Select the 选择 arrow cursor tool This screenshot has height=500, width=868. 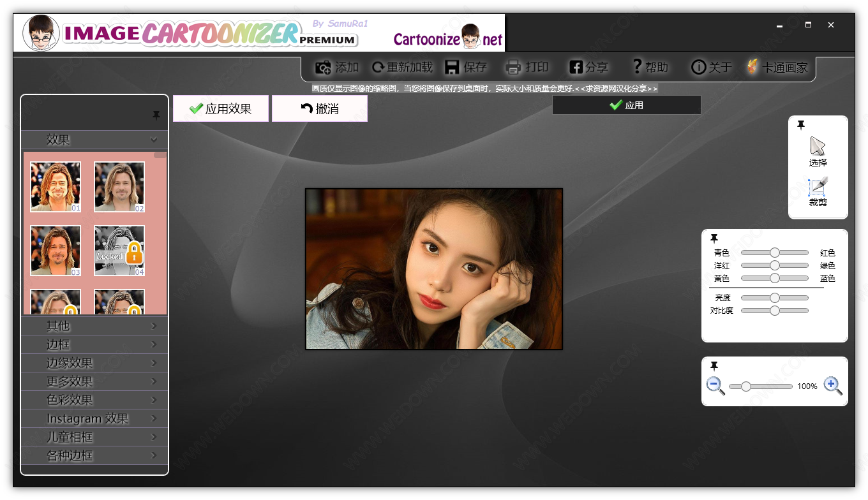(x=818, y=146)
